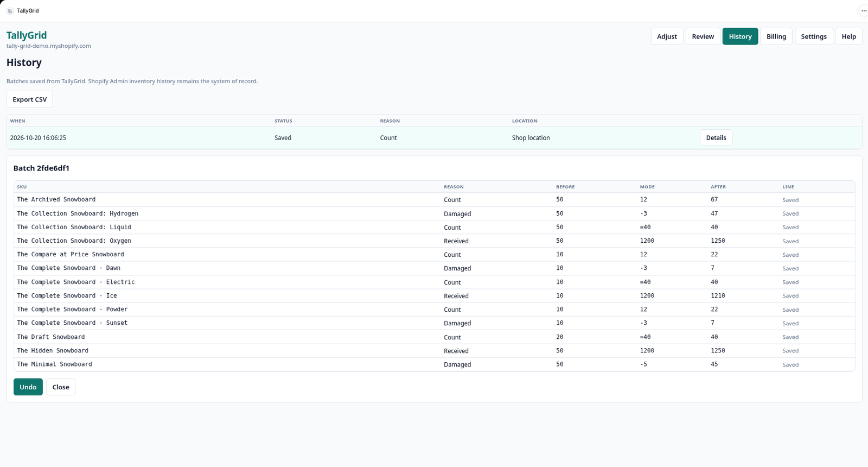Viewport: 868px width, 467px height.
Task: Click the Saved status in the batch row
Action: 283,138
